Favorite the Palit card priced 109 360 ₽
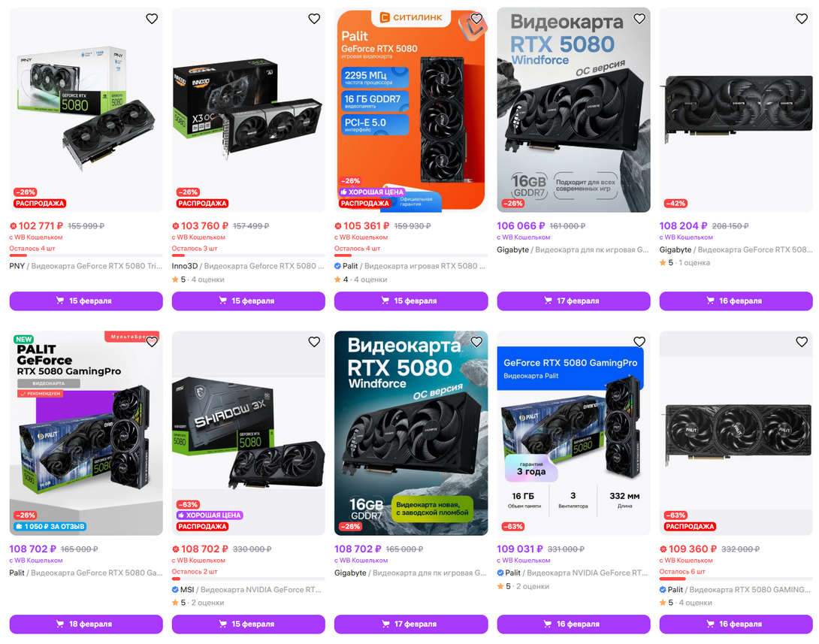Viewport: 819px width, 644px height. point(802,342)
